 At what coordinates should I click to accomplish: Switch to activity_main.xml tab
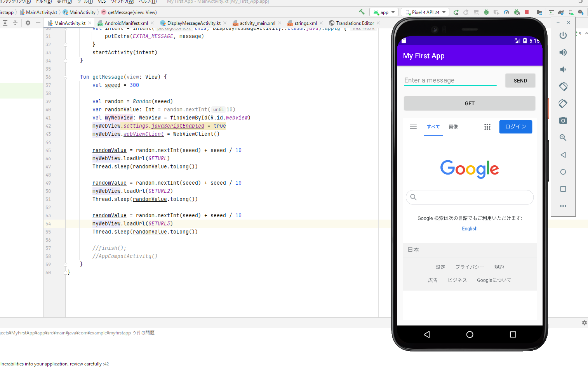tap(257, 23)
